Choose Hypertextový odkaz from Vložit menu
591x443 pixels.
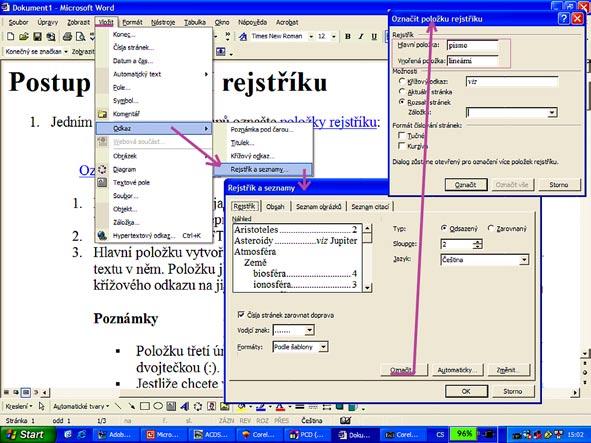point(155,236)
